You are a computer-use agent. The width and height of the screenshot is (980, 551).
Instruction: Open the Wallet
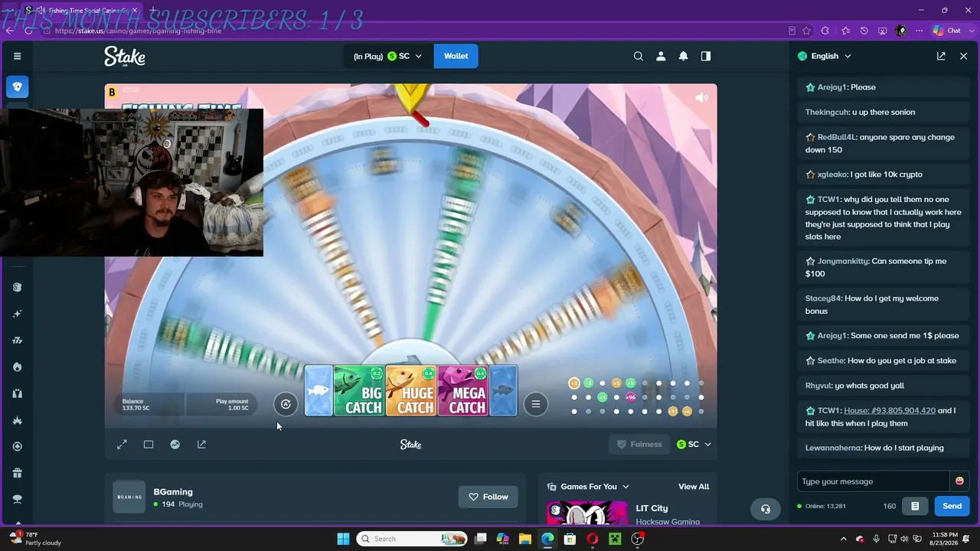tap(456, 56)
